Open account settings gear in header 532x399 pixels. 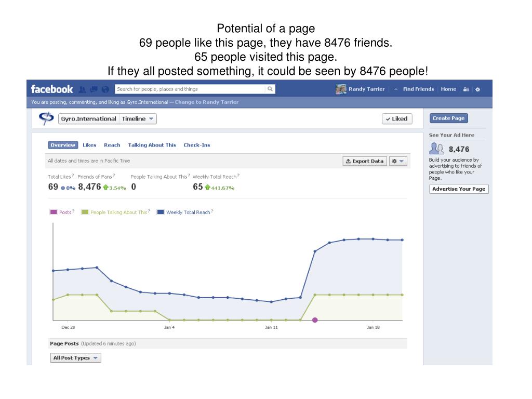tap(478, 89)
